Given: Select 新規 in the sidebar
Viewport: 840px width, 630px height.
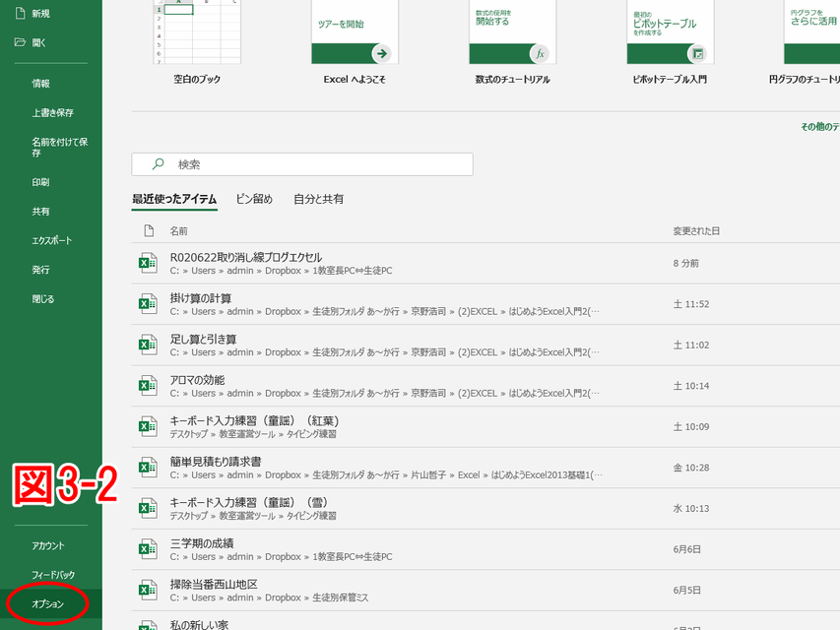Looking at the screenshot, I should 40,14.
